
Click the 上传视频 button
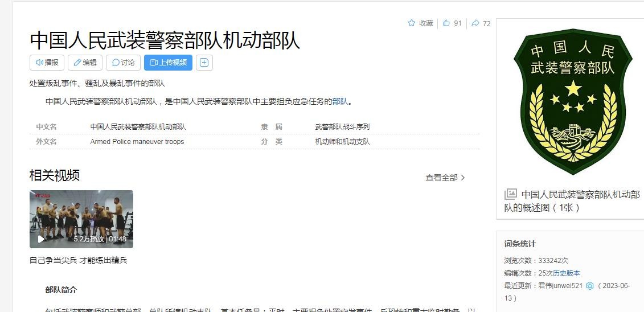click(x=168, y=63)
